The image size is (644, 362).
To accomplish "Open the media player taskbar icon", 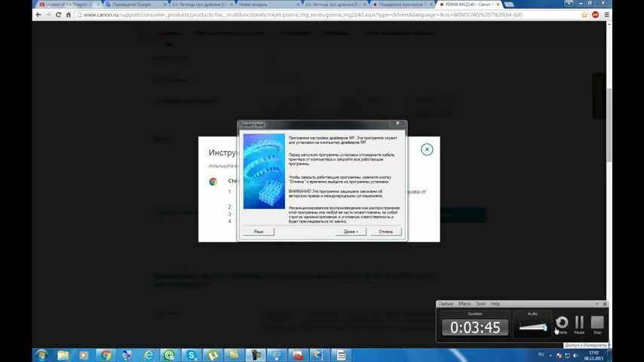I will [84, 355].
